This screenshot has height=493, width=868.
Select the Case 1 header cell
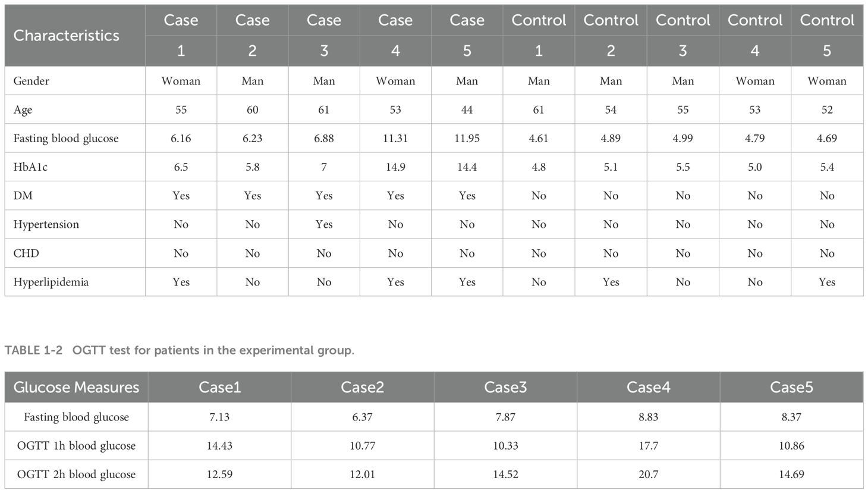tap(181, 36)
